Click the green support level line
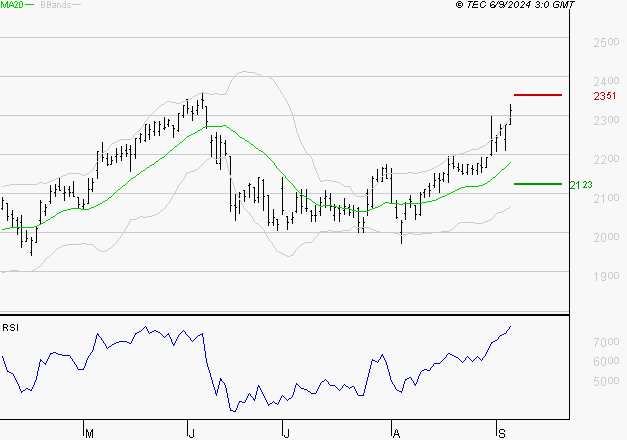The height and width of the screenshot is (440, 627). tap(538, 184)
